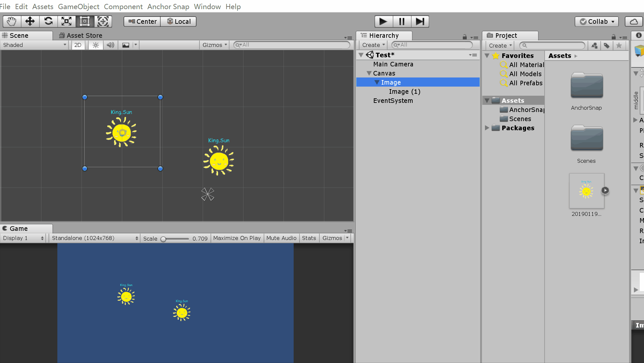
Task: Collapse the Canvas tree node
Action: (369, 73)
